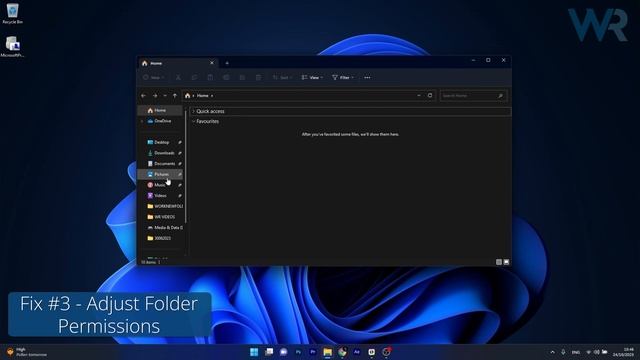Click the pin icon next to Documents
Screen dimensions: 640x360
tap(180, 164)
